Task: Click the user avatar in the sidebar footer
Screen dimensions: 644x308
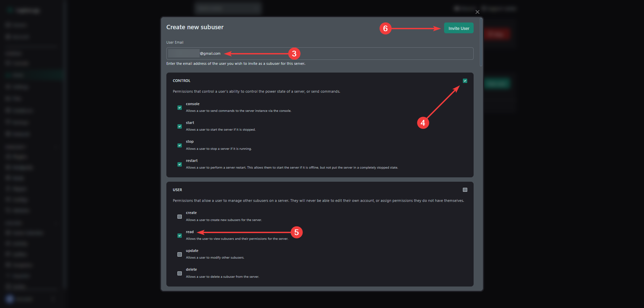Action: [x=9, y=299]
